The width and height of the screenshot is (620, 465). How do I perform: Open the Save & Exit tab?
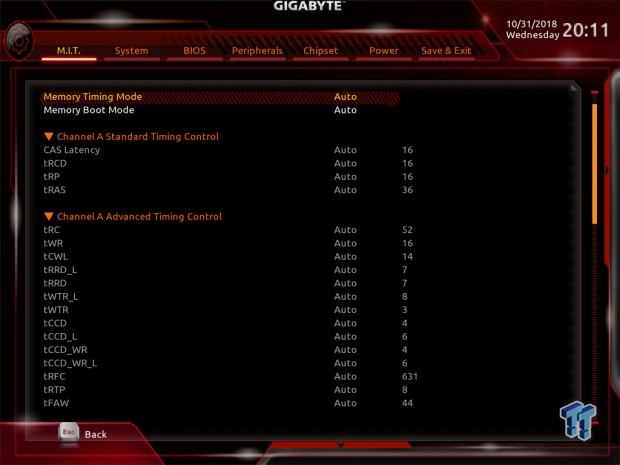click(446, 51)
